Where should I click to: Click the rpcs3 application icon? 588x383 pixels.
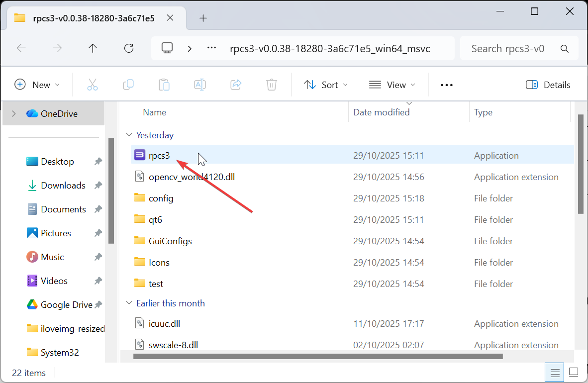(x=139, y=155)
